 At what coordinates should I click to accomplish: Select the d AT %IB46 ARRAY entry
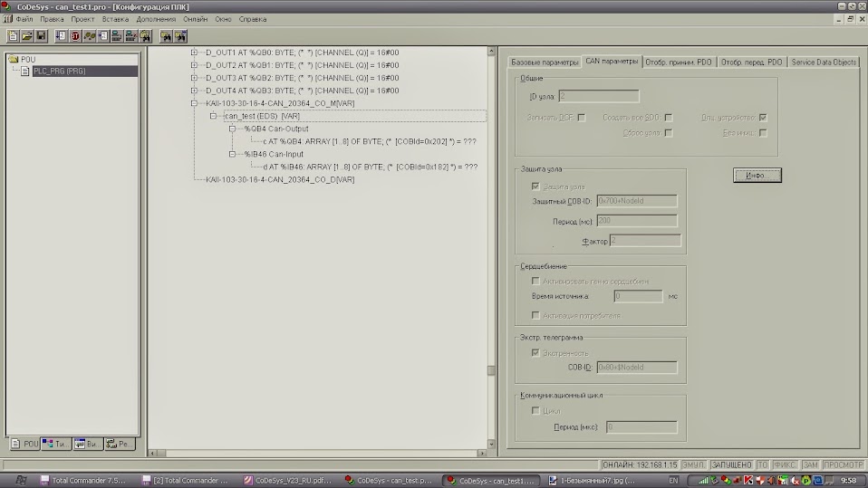point(371,167)
